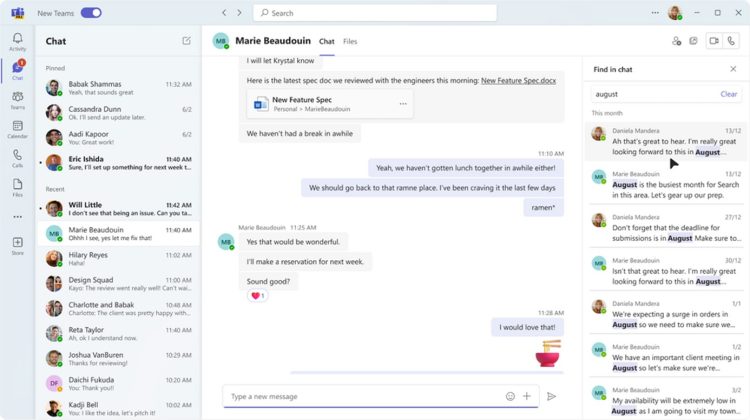
Task: Close the Find in chat panel
Action: (x=733, y=69)
